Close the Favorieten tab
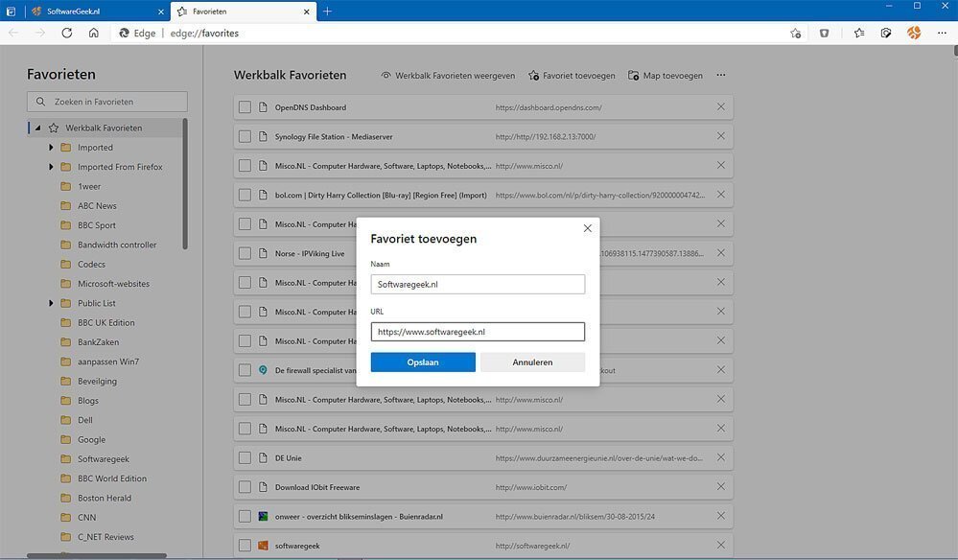 click(307, 11)
